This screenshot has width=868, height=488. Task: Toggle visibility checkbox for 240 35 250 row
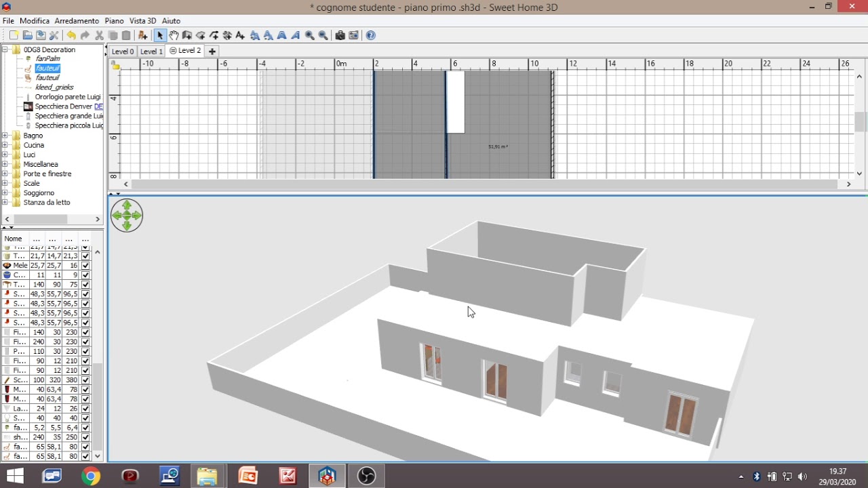(85, 437)
